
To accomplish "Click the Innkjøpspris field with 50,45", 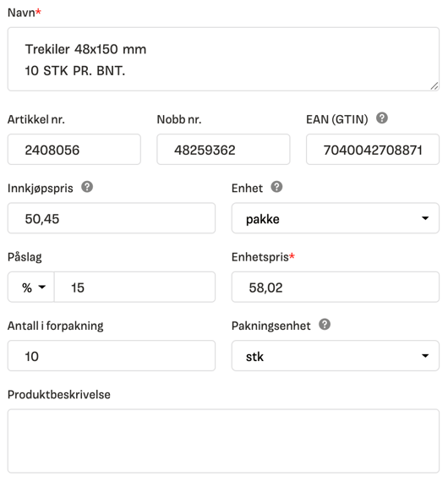I will (112, 218).
